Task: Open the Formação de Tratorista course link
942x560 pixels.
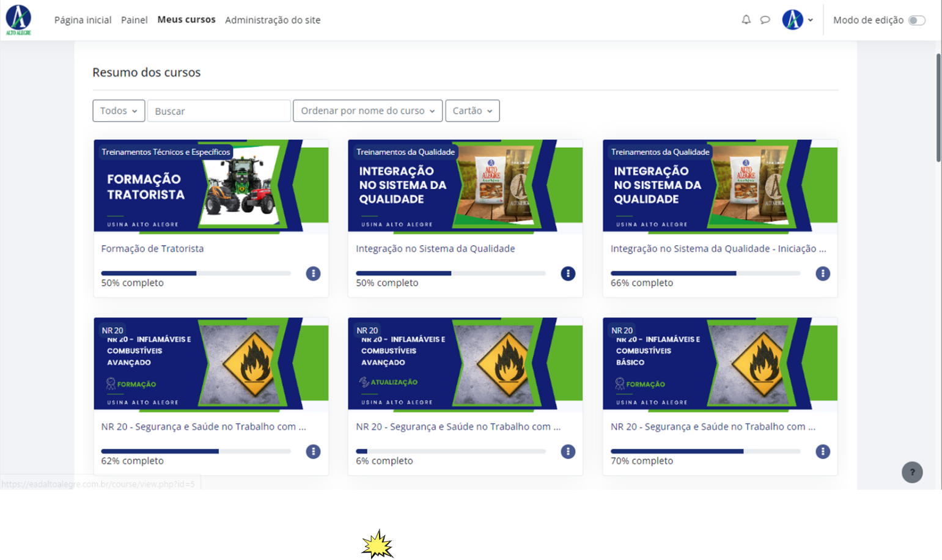Action: (152, 248)
